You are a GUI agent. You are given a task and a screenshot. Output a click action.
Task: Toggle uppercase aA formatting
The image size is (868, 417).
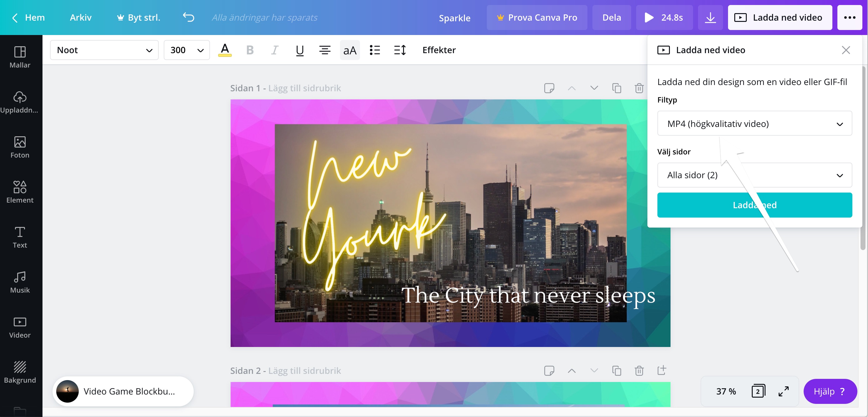[349, 50]
